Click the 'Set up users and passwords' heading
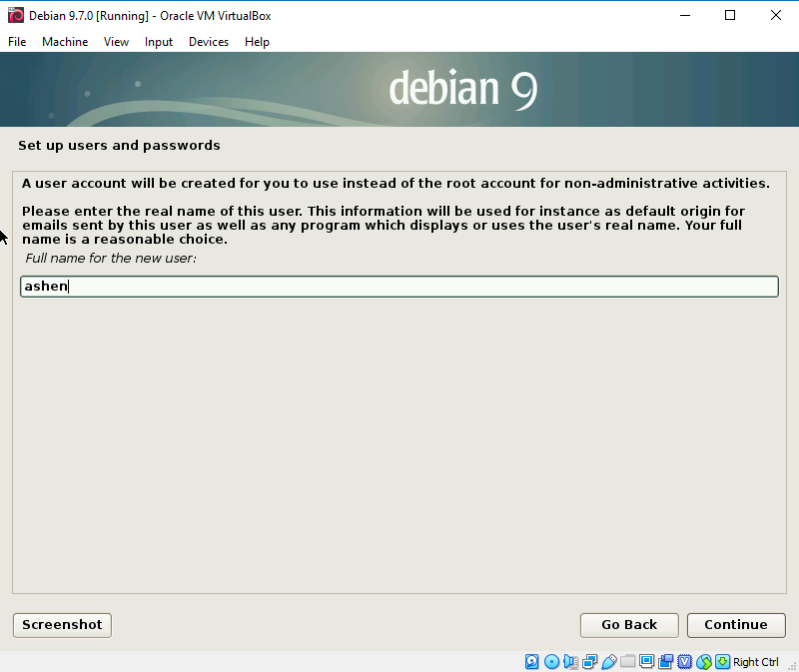This screenshot has width=799, height=672. click(119, 145)
